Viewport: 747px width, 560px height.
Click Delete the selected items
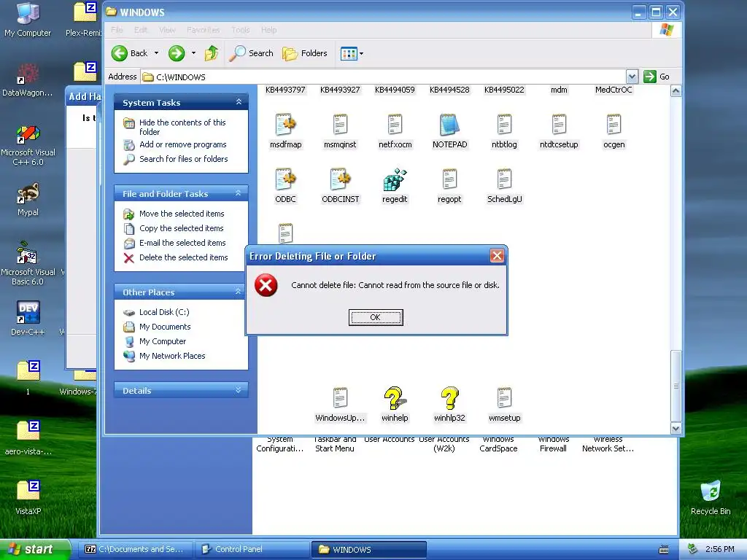[183, 257]
